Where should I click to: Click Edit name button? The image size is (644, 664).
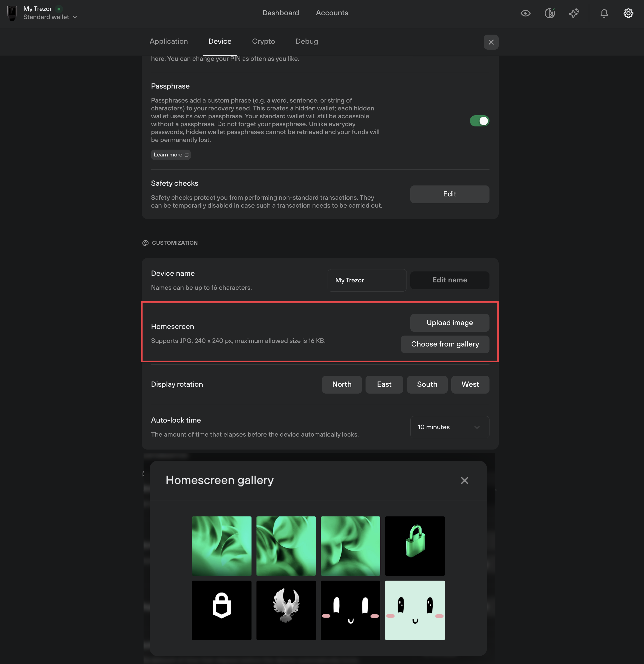[450, 280]
